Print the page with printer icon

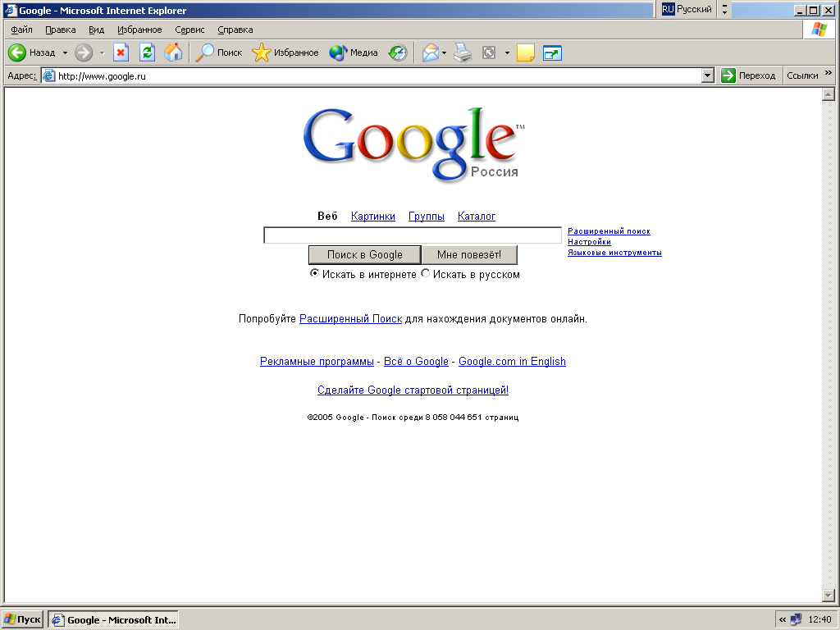tap(463, 52)
